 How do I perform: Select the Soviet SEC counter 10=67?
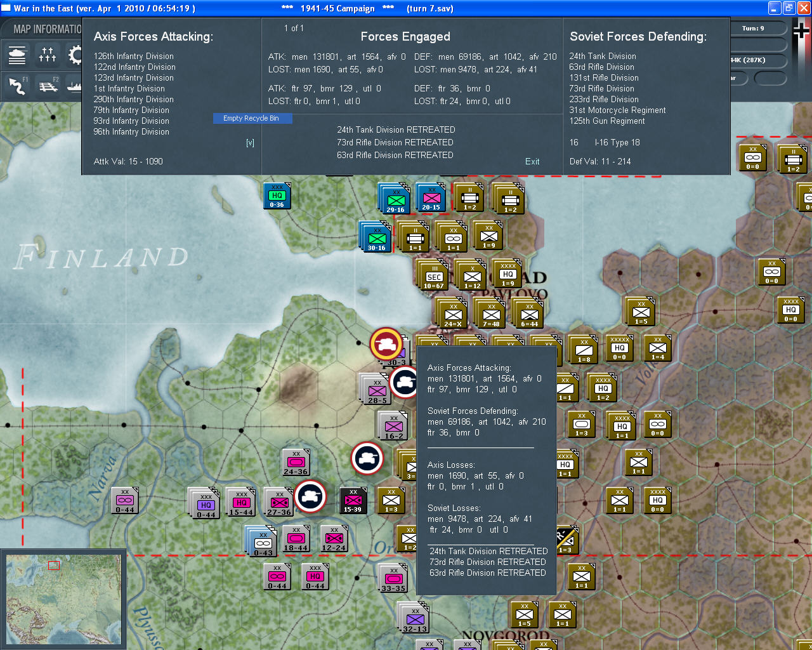(433, 275)
